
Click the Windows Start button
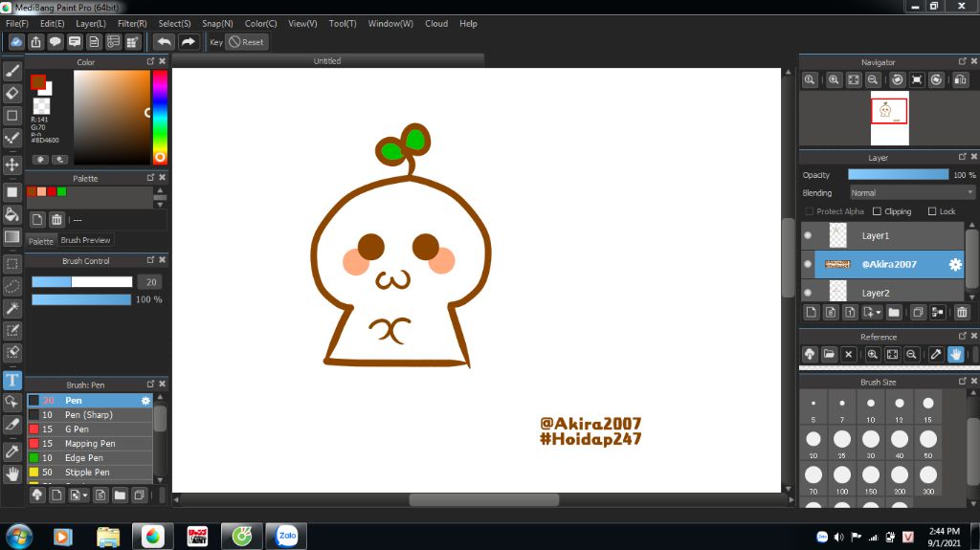click(19, 537)
